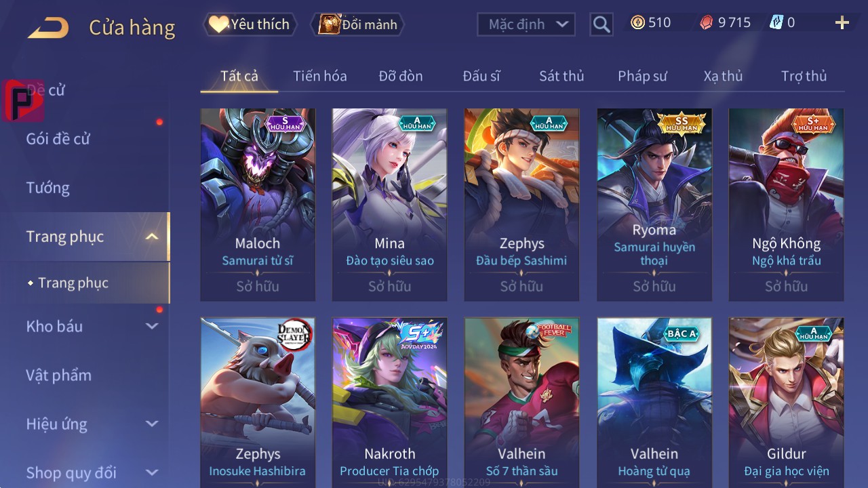Open the Mặc định sort dropdown
This screenshot has width=868, height=488.
click(526, 24)
